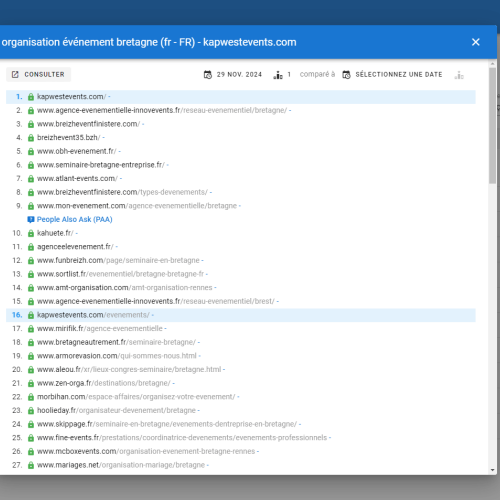500x500 pixels.
Task: Open www.funbreizh.com seminaire-en-bretagne result
Action: (118, 260)
